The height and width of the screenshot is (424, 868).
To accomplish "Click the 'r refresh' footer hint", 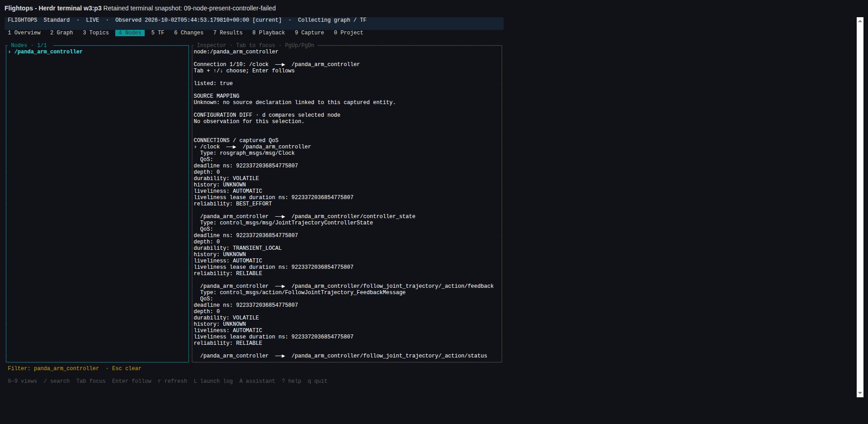I will [x=172, y=381].
